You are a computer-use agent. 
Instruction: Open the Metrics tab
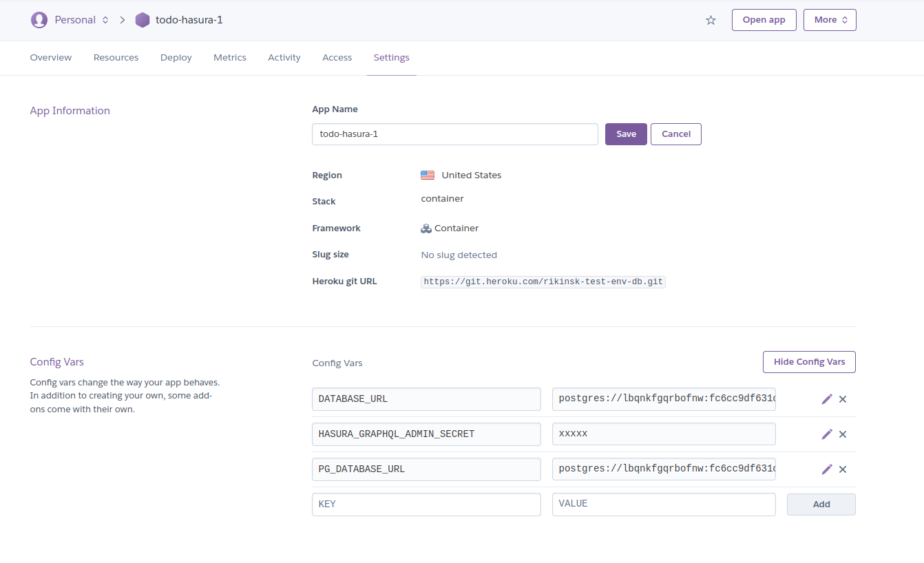pos(229,58)
